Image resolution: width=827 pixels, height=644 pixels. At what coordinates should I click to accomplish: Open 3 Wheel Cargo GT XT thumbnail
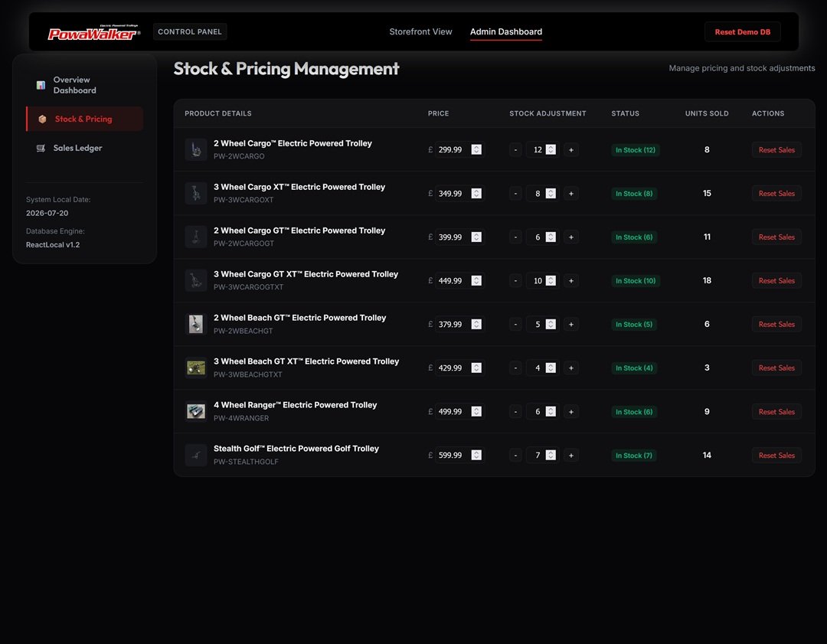click(196, 280)
